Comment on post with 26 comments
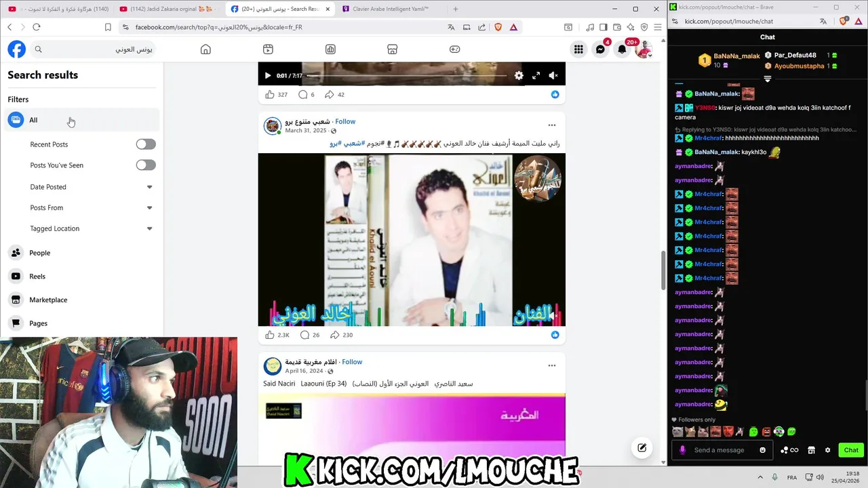The width and height of the screenshot is (868, 488). tap(304, 335)
